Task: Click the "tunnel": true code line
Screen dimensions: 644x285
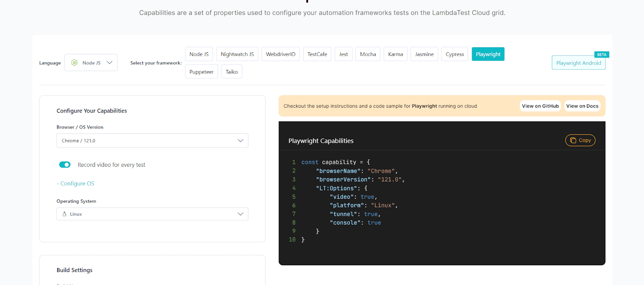Action: coord(355,214)
